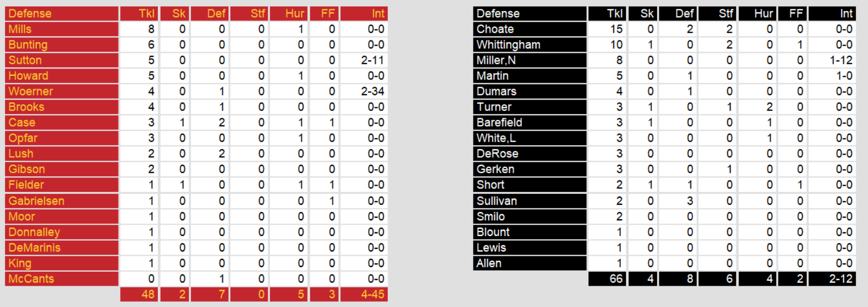Screen dimensions: 868x307
Task: Click the red 4-45 interception total
Action: 364,295
